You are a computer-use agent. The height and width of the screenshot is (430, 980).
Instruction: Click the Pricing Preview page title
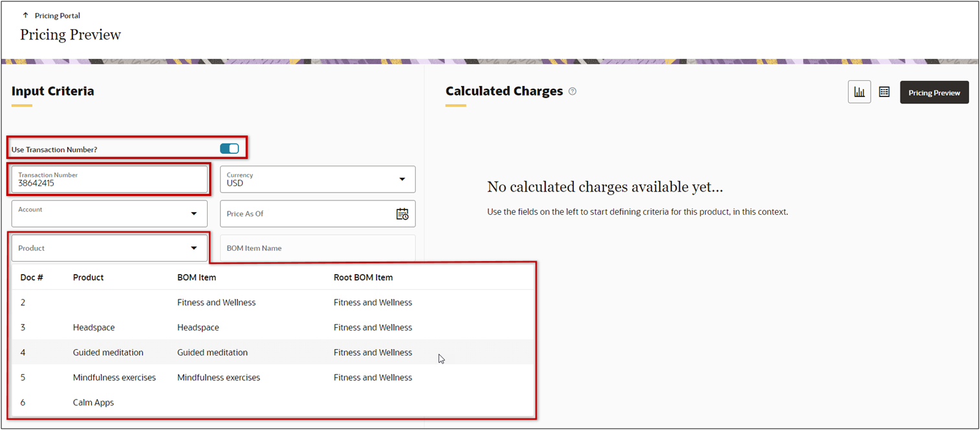[70, 34]
